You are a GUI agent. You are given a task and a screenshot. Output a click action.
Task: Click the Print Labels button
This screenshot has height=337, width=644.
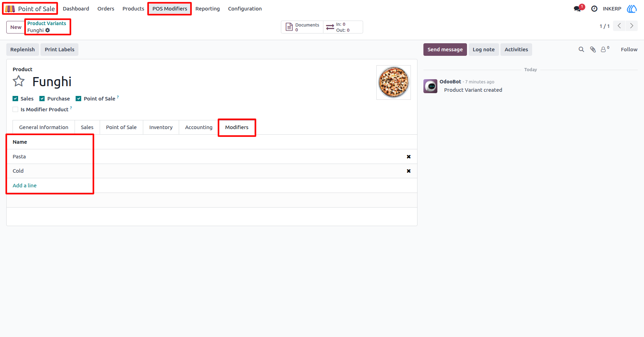tap(60, 50)
